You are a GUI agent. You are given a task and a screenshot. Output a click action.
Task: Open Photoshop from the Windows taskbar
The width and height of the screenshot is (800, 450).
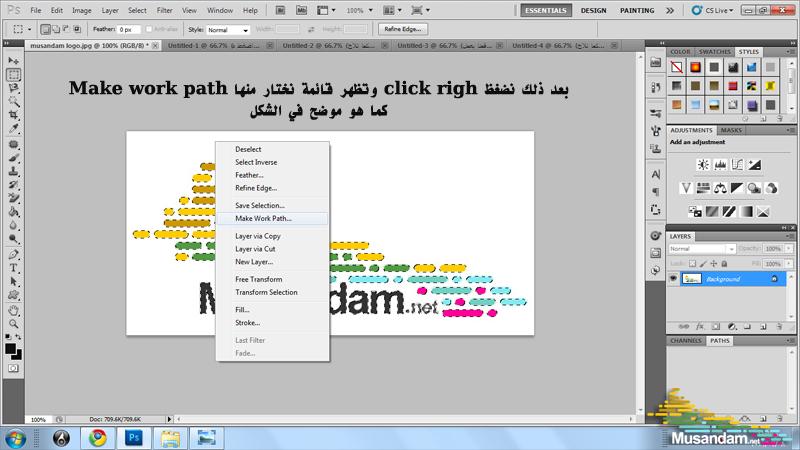pyautogui.click(x=134, y=438)
